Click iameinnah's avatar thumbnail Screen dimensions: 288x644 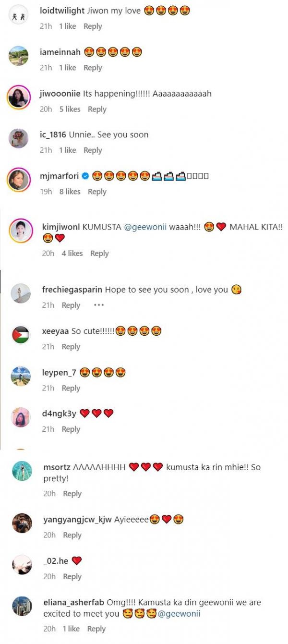click(18, 56)
